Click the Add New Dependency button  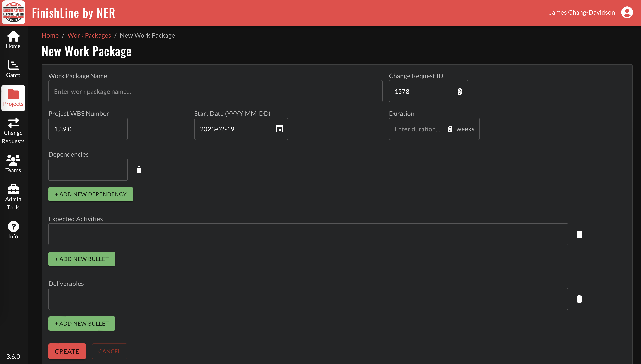pyautogui.click(x=90, y=194)
